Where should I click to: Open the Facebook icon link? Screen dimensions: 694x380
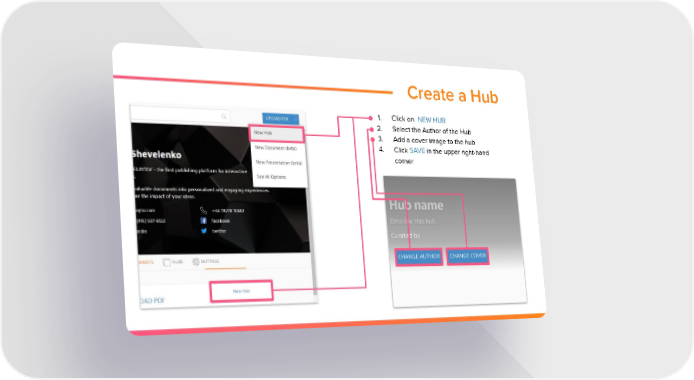(204, 220)
